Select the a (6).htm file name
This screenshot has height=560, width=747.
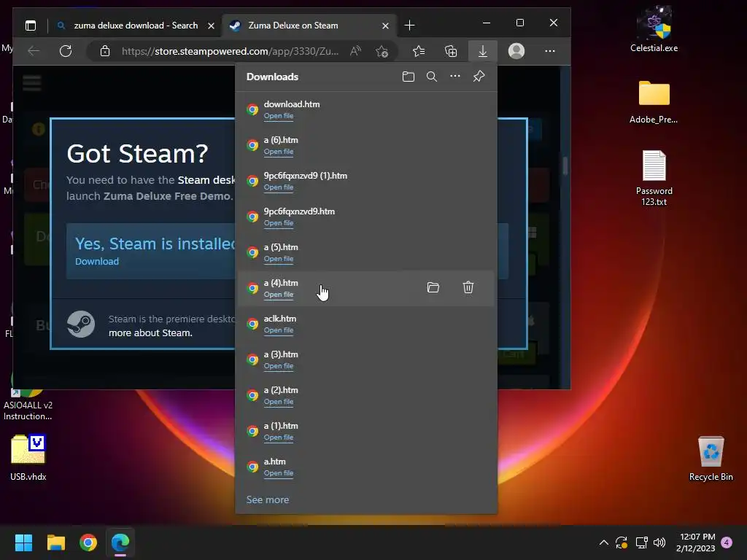click(281, 139)
